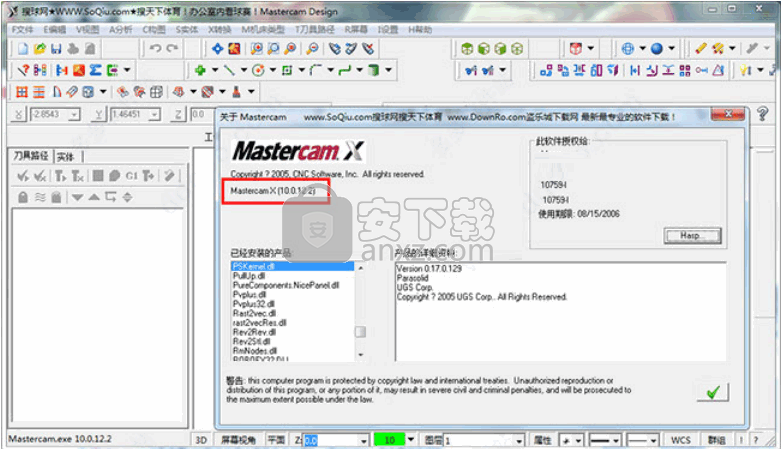Save using the blue floppy disk icon
This screenshot has width=781, height=449.
point(56,48)
